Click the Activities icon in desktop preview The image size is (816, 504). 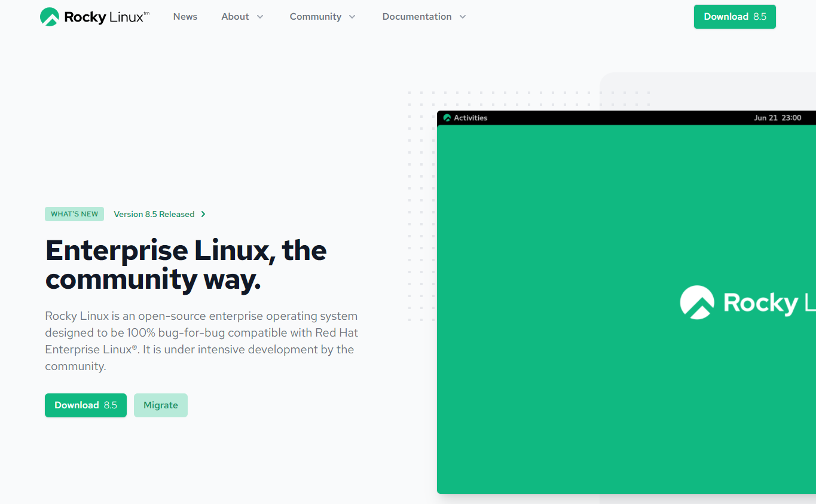pos(447,118)
